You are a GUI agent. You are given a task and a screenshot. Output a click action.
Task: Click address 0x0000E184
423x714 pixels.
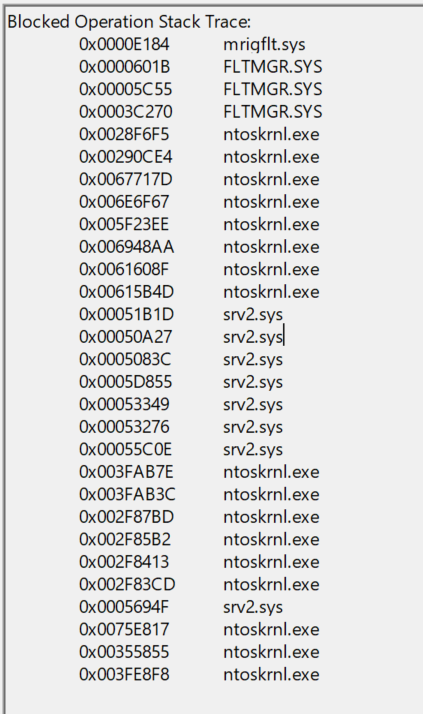pos(124,45)
